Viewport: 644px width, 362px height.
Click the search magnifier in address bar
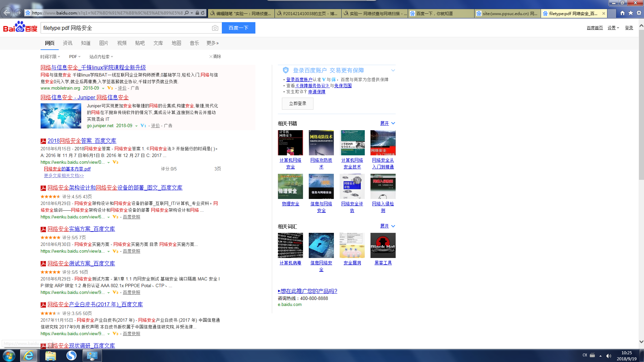coord(187,13)
